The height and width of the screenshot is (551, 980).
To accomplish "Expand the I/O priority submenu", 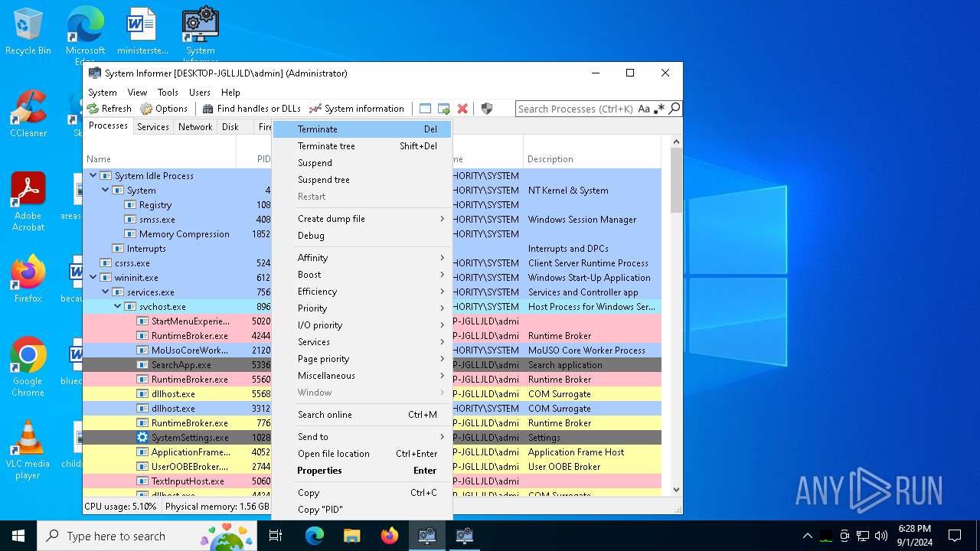I will pyautogui.click(x=362, y=325).
